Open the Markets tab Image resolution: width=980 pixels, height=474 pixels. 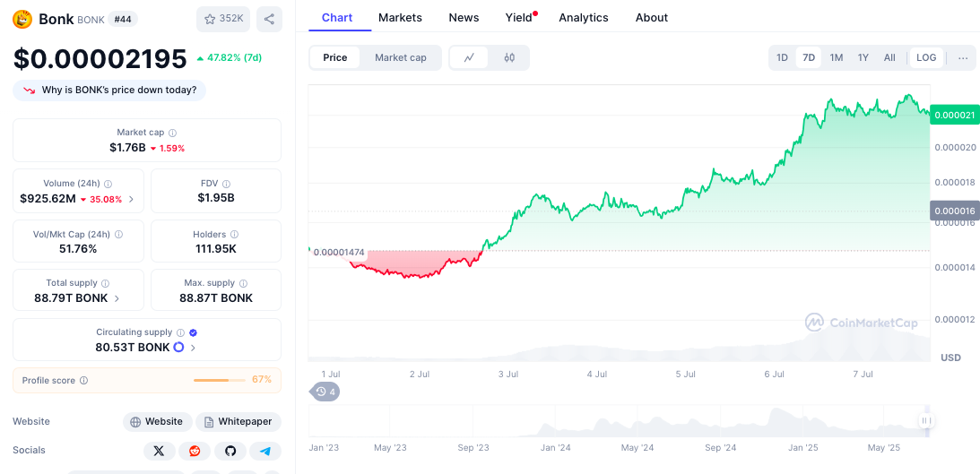(400, 18)
